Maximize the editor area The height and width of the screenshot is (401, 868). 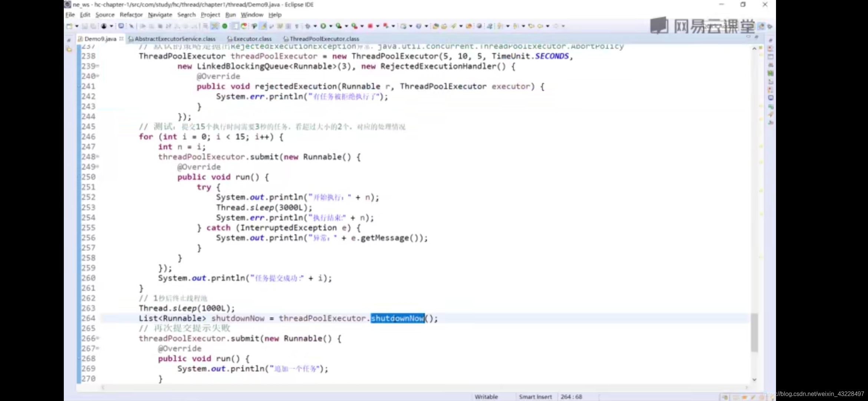(x=757, y=37)
